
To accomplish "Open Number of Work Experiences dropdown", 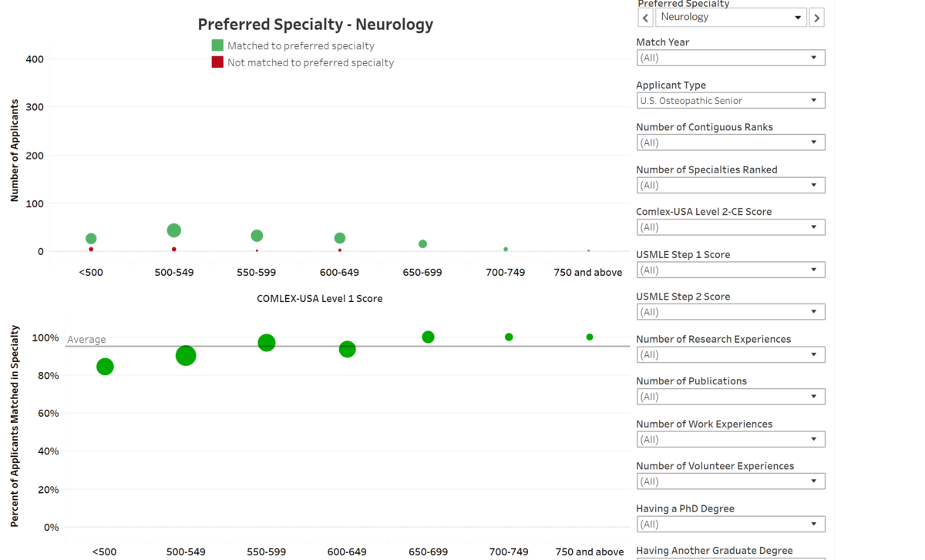I will click(730, 440).
